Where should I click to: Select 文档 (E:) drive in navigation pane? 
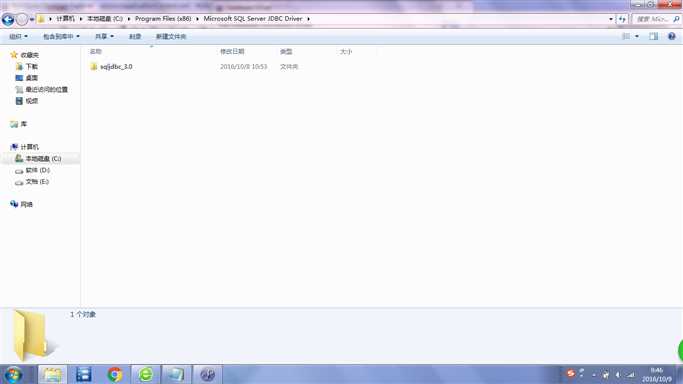pyautogui.click(x=37, y=182)
